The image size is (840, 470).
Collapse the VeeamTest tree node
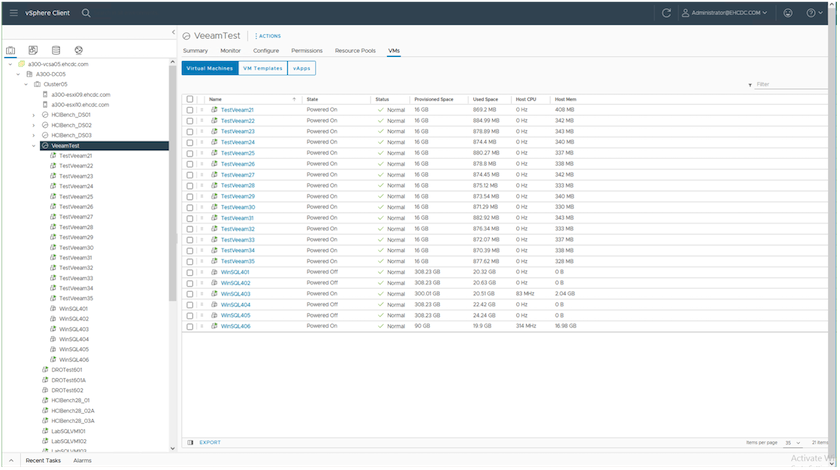click(33, 145)
